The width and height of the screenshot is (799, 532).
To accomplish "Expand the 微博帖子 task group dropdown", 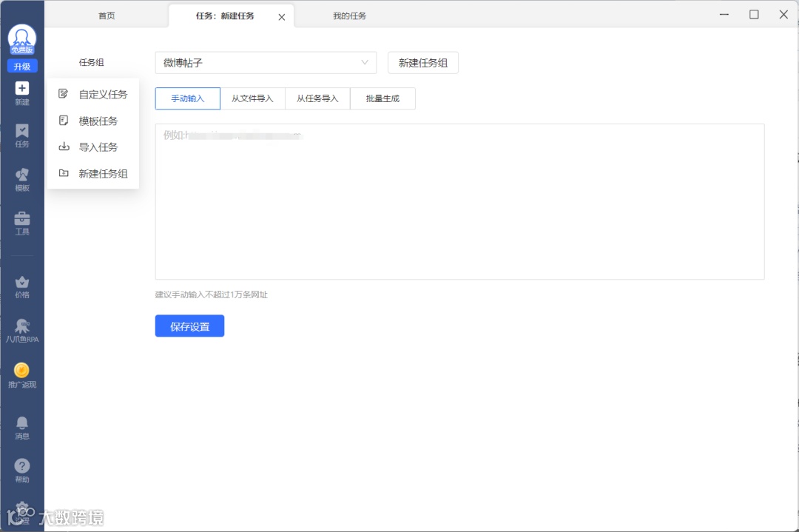I will click(x=266, y=63).
